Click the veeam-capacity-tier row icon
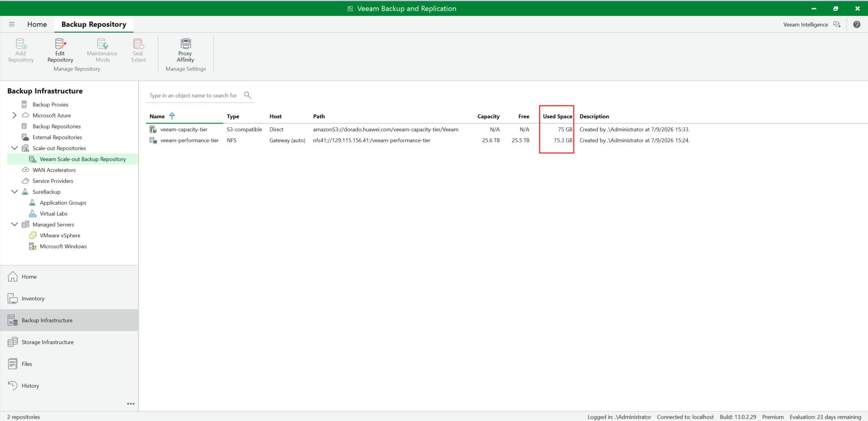Image resolution: width=868 pixels, height=421 pixels. pos(153,130)
